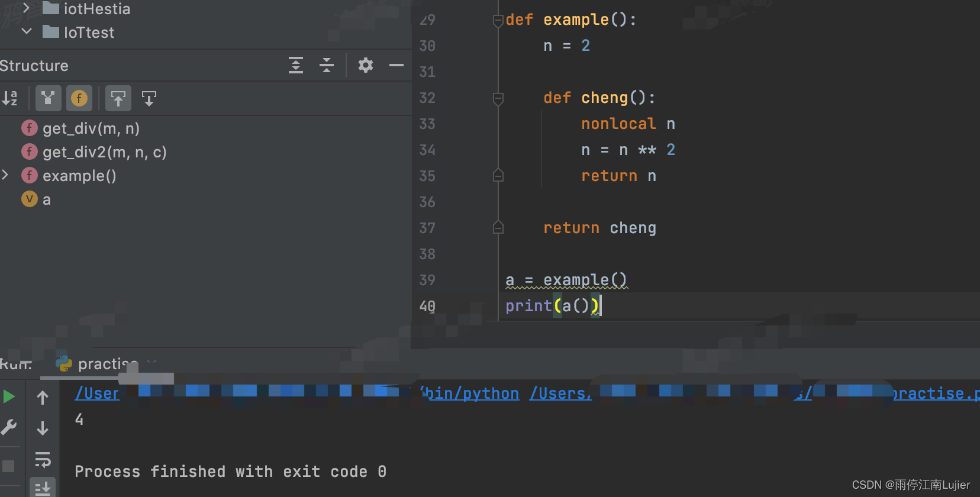Click fold end marker at line 35
Viewport: 980px width, 497px height.
[498, 176]
